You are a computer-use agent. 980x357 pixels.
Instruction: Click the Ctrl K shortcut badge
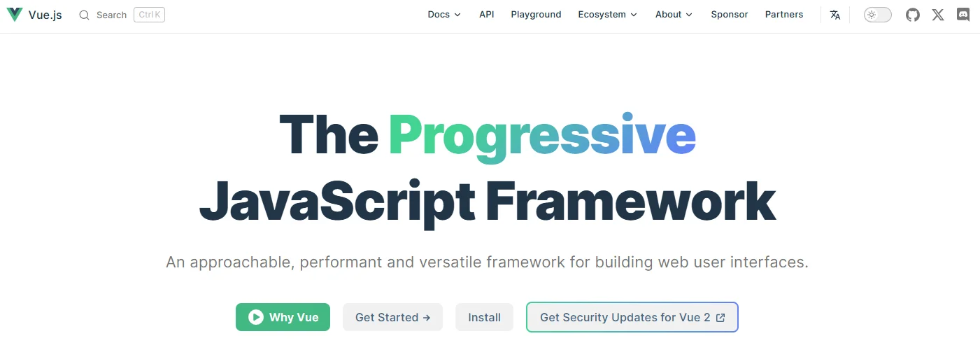(x=149, y=15)
